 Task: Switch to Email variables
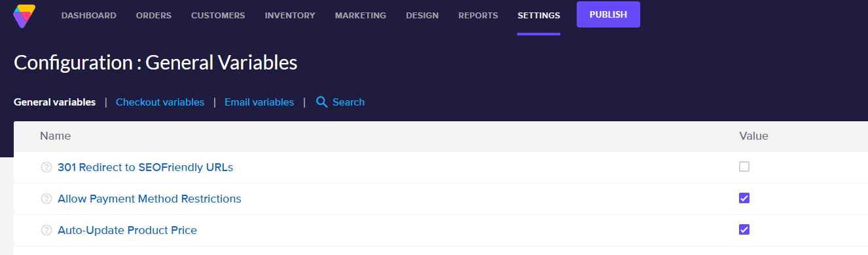(259, 102)
